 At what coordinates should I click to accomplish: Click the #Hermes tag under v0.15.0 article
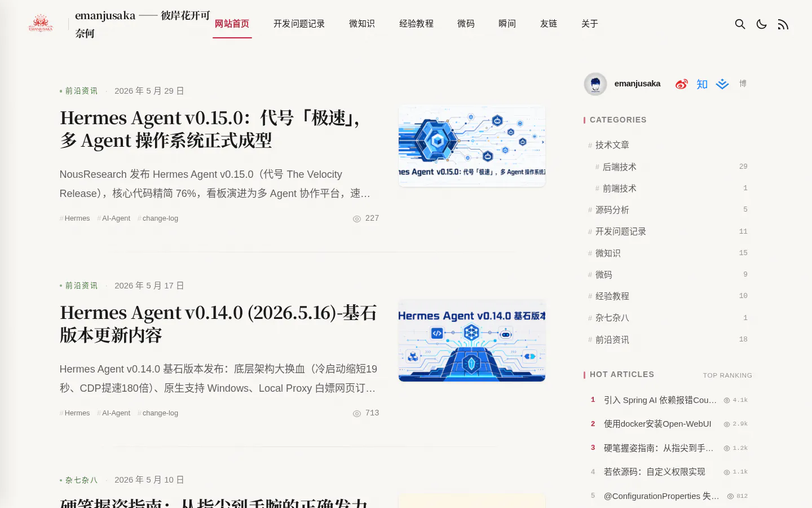pyautogui.click(x=75, y=218)
